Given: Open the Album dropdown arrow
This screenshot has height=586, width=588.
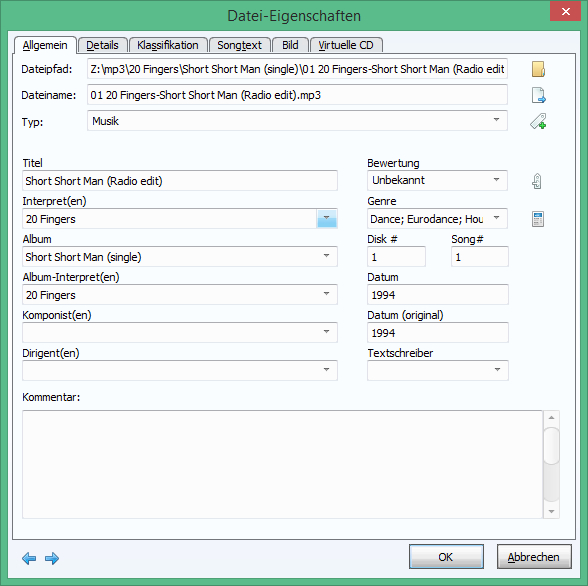Looking at the screenshot, I should (327, 256).
